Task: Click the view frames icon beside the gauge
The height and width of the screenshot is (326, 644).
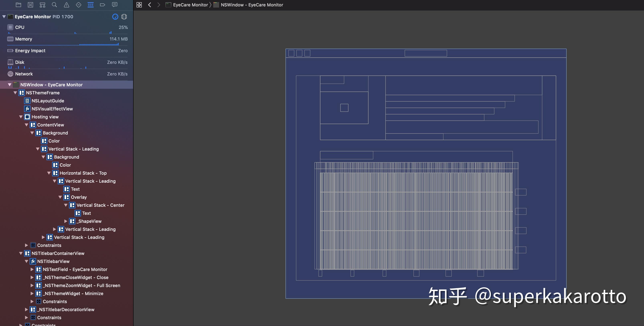Action: tap(124, 16)
